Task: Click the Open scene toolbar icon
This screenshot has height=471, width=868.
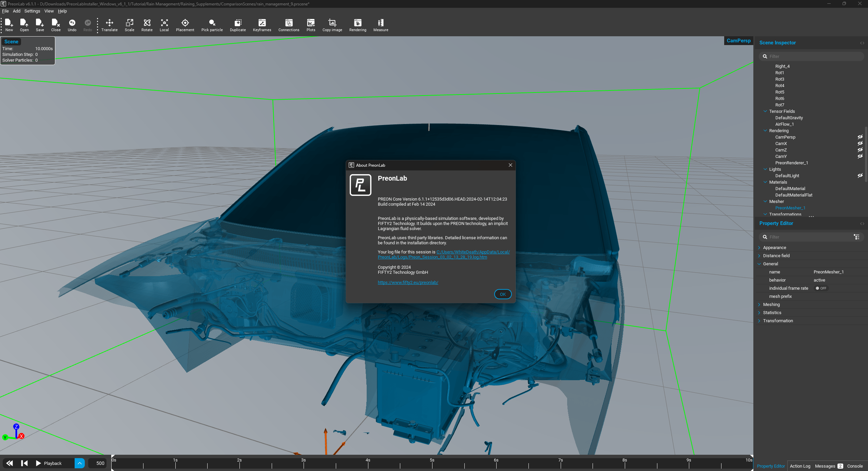Action: point(24,25)
